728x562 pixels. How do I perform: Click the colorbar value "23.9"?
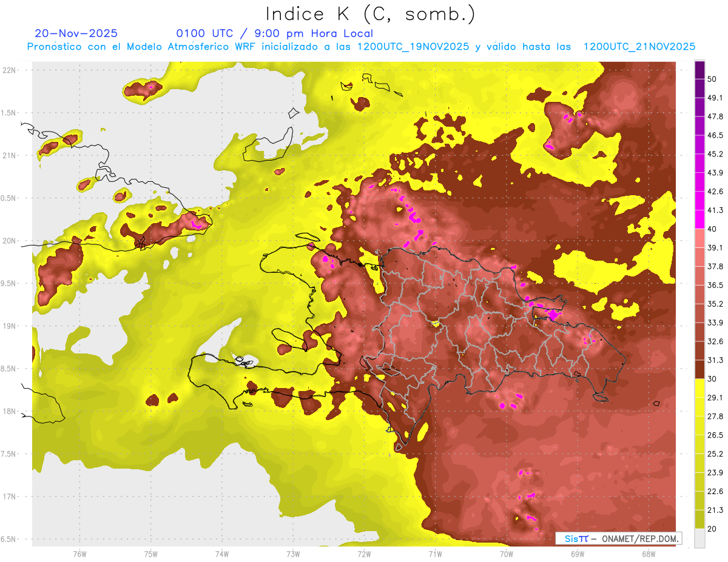point(716,473)
